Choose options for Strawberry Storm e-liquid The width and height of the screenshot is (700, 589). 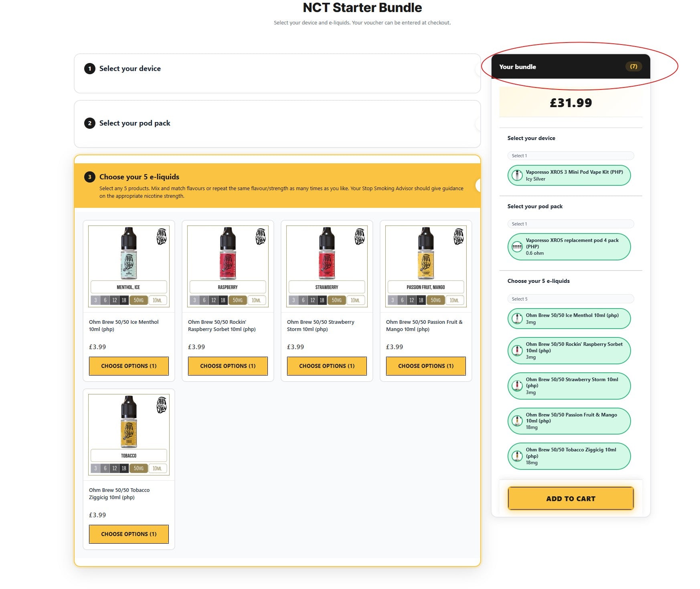327,366
